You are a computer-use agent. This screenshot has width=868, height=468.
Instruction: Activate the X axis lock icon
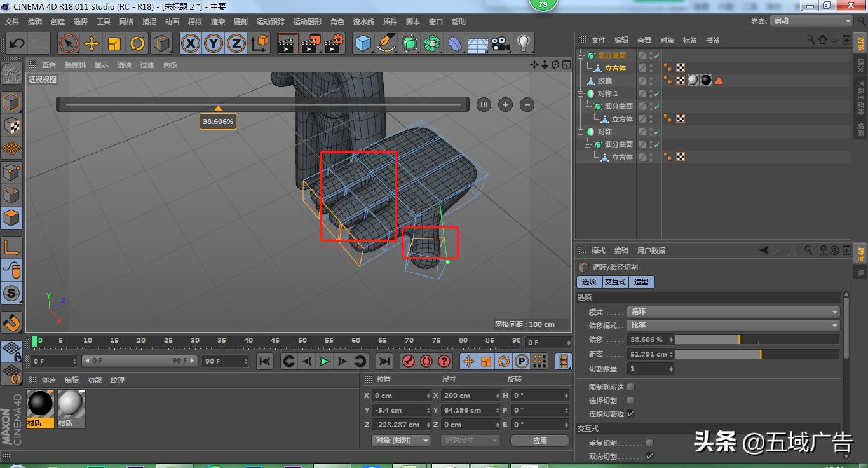click(x=191, y=43)
